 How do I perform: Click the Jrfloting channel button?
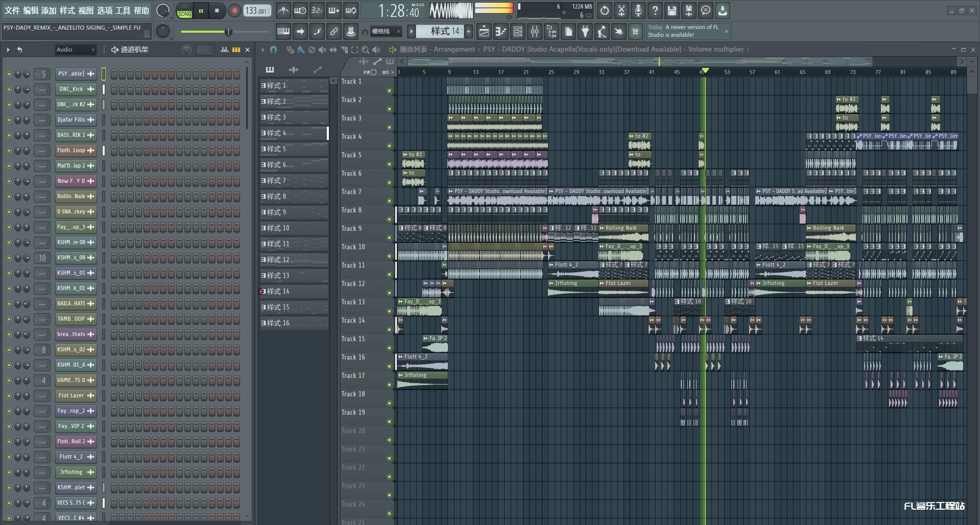pyautogui.click(x=76, y=472)
